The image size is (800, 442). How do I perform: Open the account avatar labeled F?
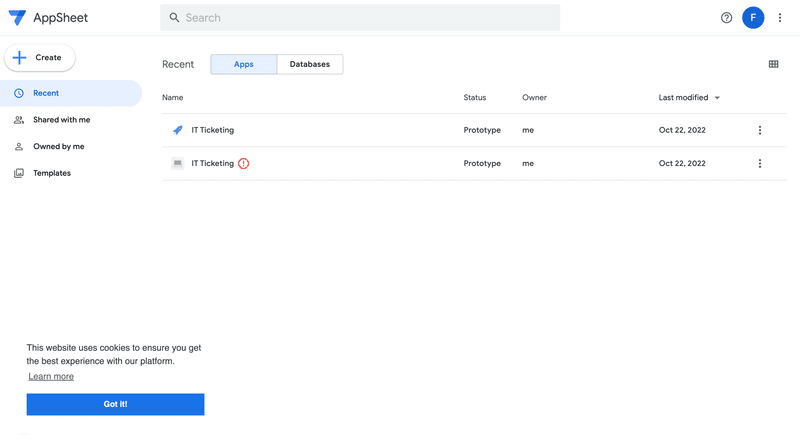753,18
